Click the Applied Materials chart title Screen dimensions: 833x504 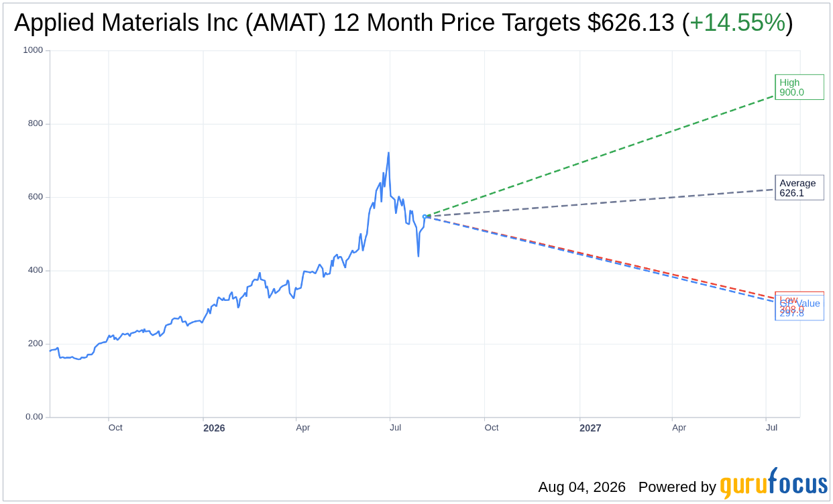(404, 23)
